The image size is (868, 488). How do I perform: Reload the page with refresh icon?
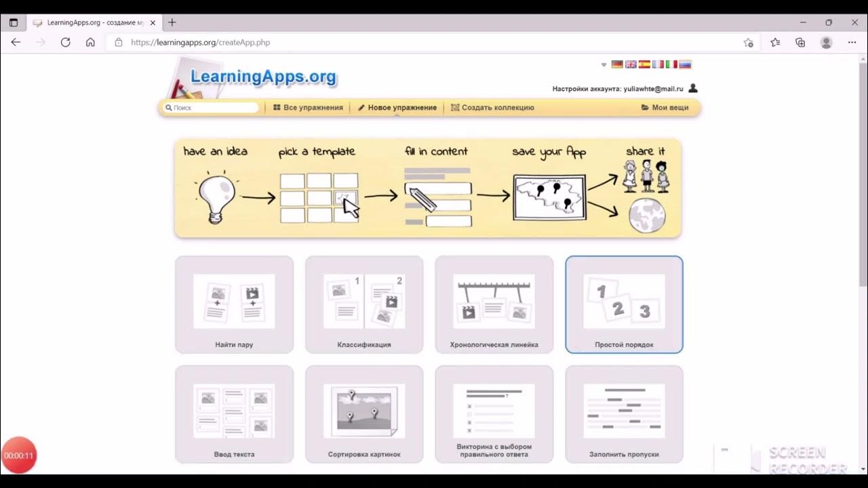tap(65, 42)
